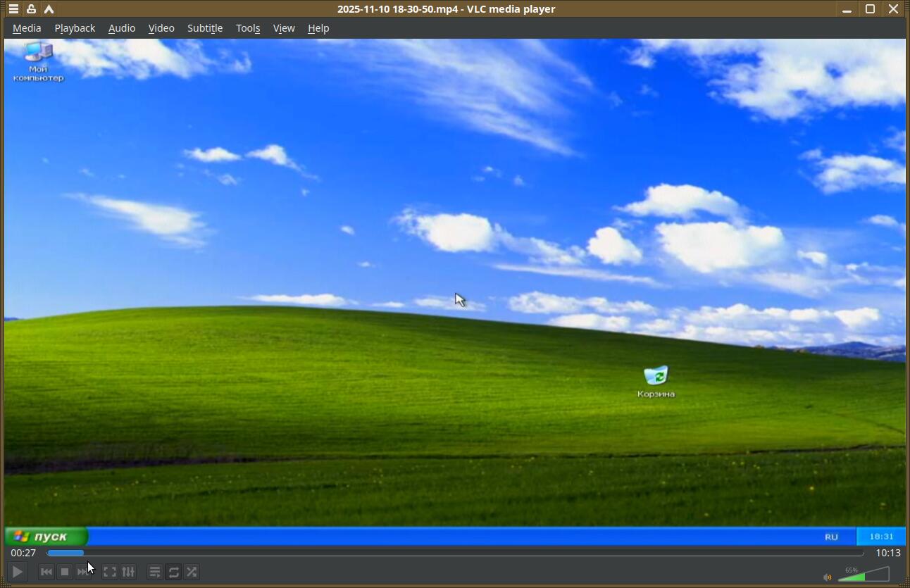Toggle loop repeat mode

click(173, 572)
